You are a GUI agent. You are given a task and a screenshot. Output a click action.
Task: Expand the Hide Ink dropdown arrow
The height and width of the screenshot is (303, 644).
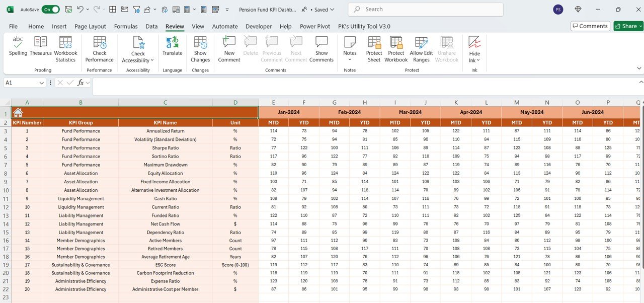pyautogui.click(x=478, y=61)
